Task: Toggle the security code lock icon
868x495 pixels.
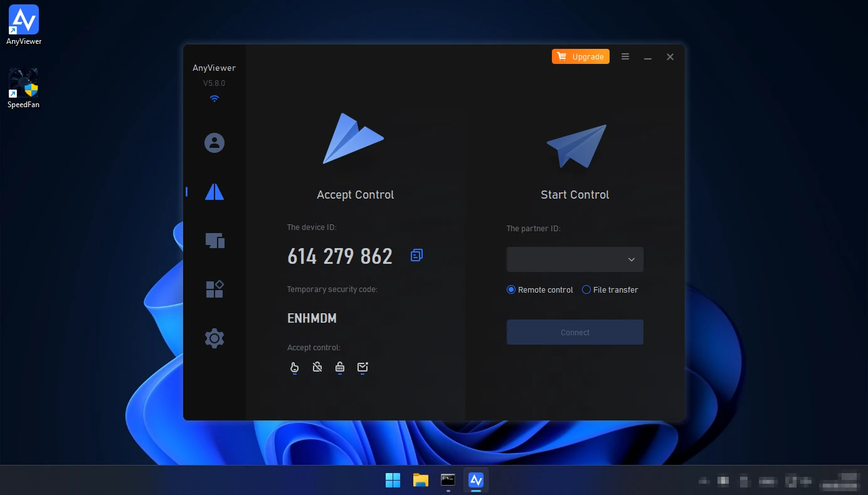Action: [340, 368]
